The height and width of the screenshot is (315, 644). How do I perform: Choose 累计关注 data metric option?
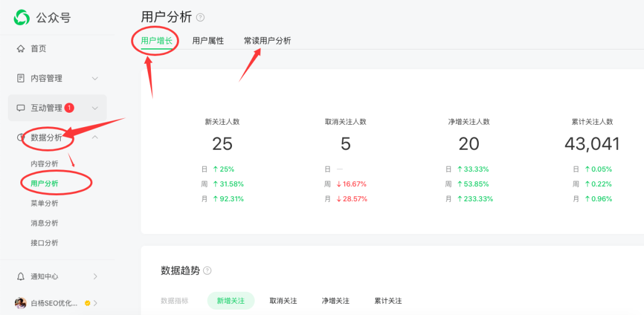point(388,301)
